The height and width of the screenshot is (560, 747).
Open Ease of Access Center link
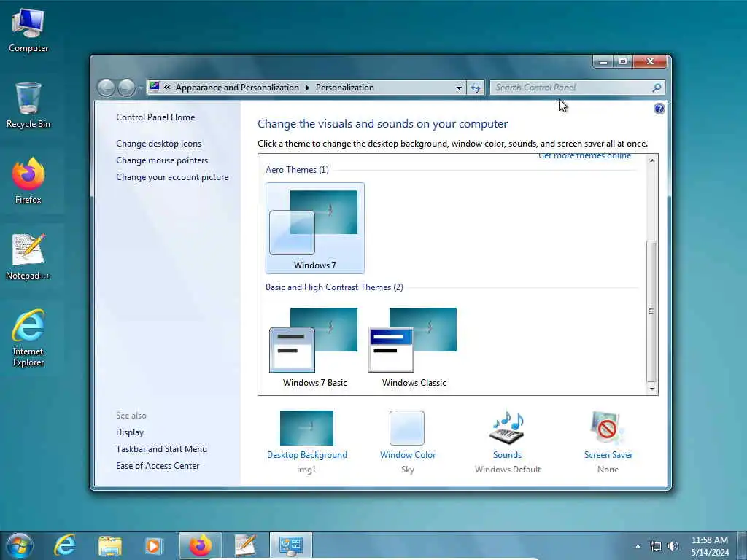point(158,466)
